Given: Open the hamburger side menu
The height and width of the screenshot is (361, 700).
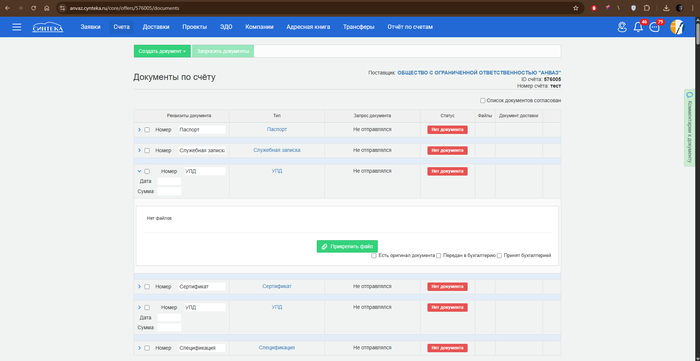Looking at the screenshot, I should (17, 27).
